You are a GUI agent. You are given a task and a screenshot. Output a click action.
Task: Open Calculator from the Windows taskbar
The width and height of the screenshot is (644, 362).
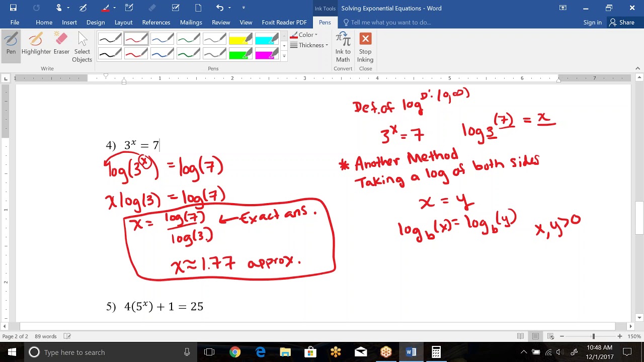pos(436,352)
